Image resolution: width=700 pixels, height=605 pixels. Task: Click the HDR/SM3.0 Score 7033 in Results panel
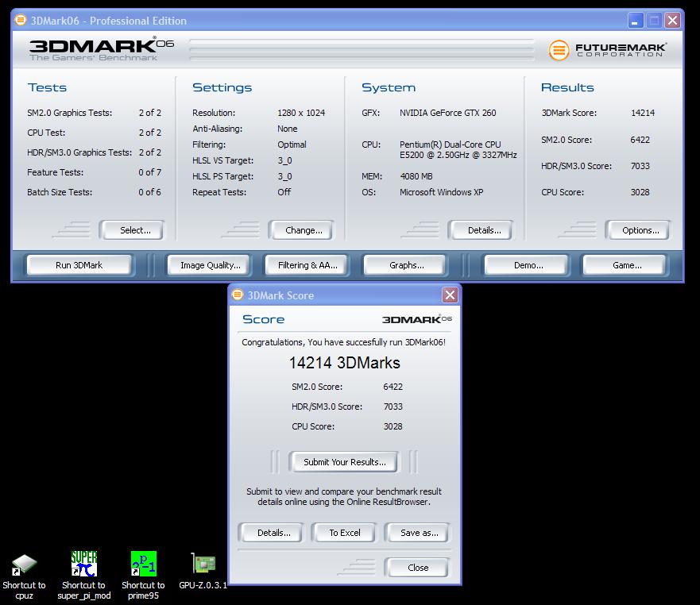pyautogui.click(x=640, y=166)
